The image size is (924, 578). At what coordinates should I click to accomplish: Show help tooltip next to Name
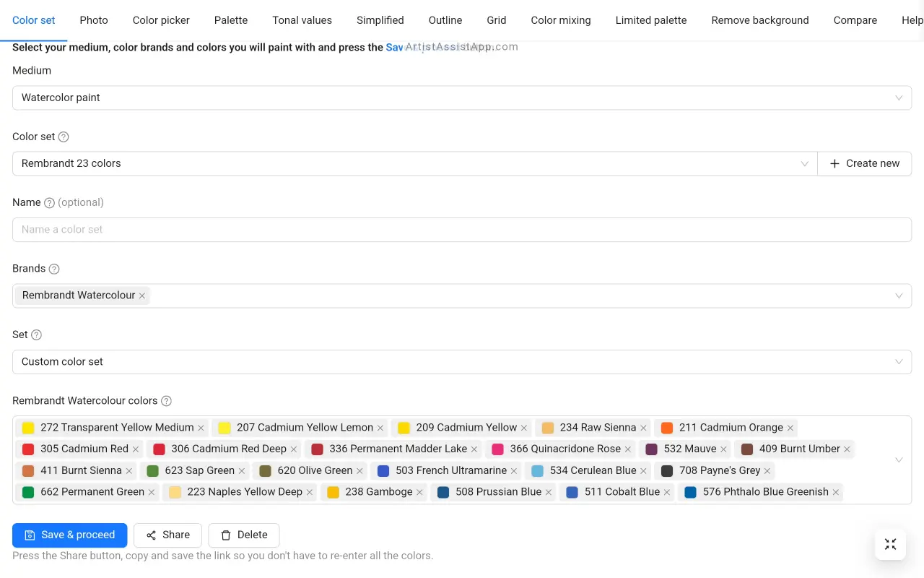click(x=49, y=203)
